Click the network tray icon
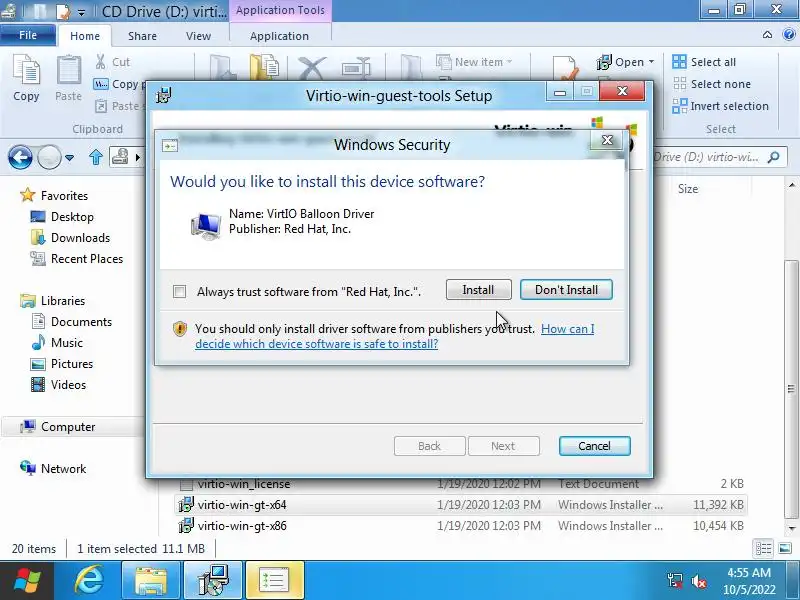Viewport: 800px width, 600px height. 674,581
